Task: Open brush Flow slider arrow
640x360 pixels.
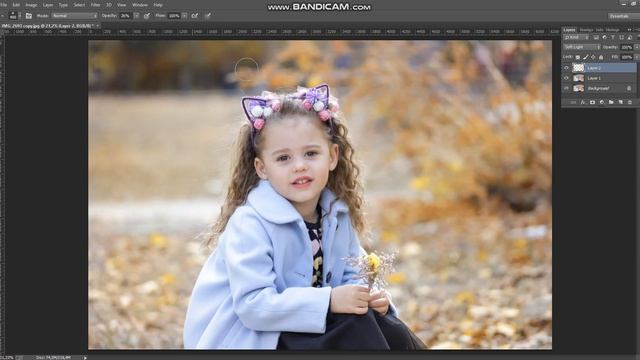Action: tap(184, 16)
